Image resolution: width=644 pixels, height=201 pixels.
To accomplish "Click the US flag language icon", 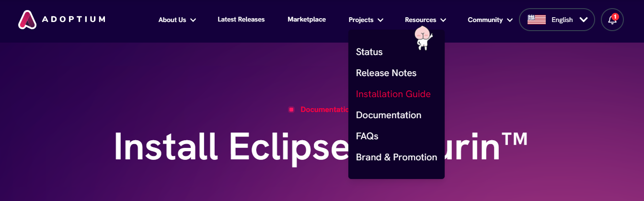I will click(537, 20).
